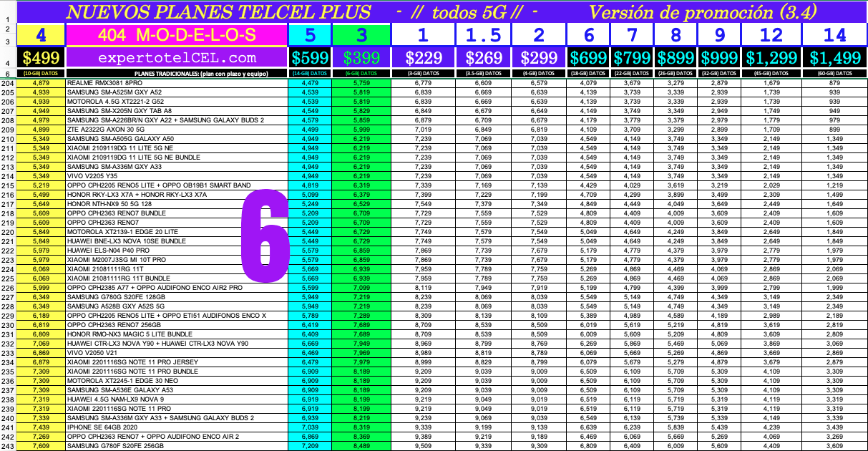The image size is (868, 451).
Task: Click the $299 price header cell
Action: (x=539, y=58)
